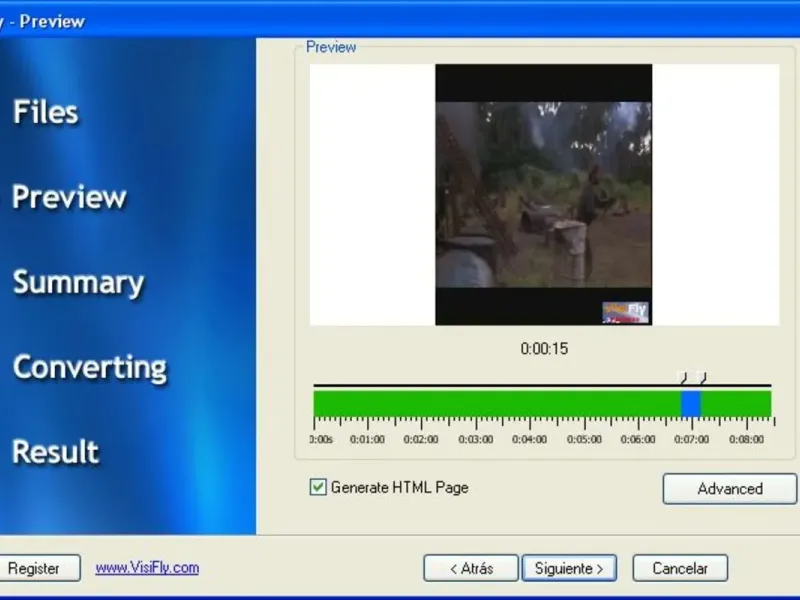Click the 0:07:00 timeline label
Image resolution: width=800 pixels, height=600 pixels.
[691, 439]
